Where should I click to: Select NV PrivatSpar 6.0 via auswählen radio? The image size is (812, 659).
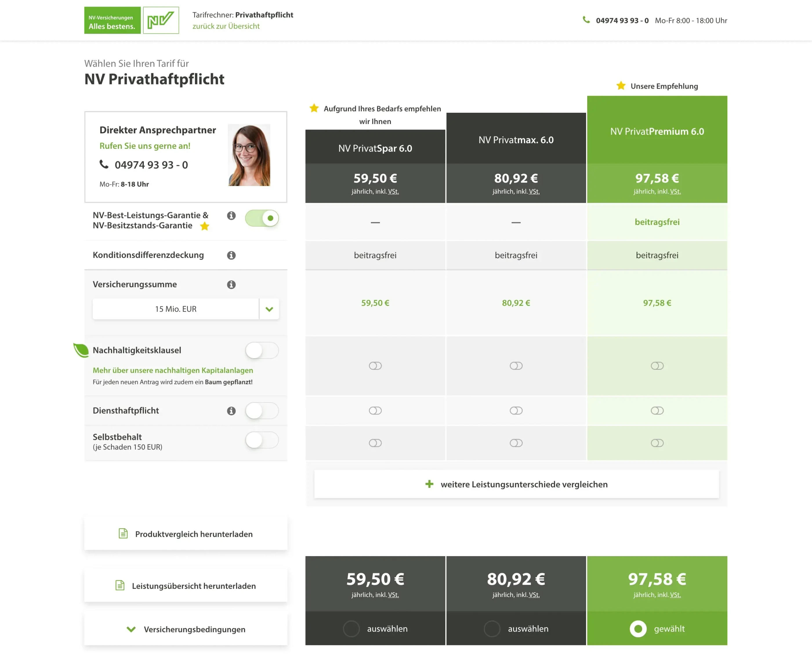351,629
